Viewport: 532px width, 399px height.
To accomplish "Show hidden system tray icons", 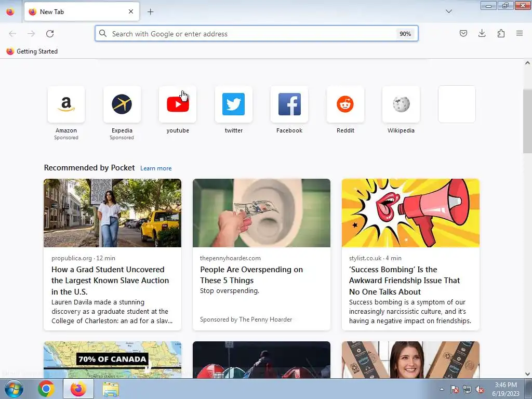I will [442, 389].
